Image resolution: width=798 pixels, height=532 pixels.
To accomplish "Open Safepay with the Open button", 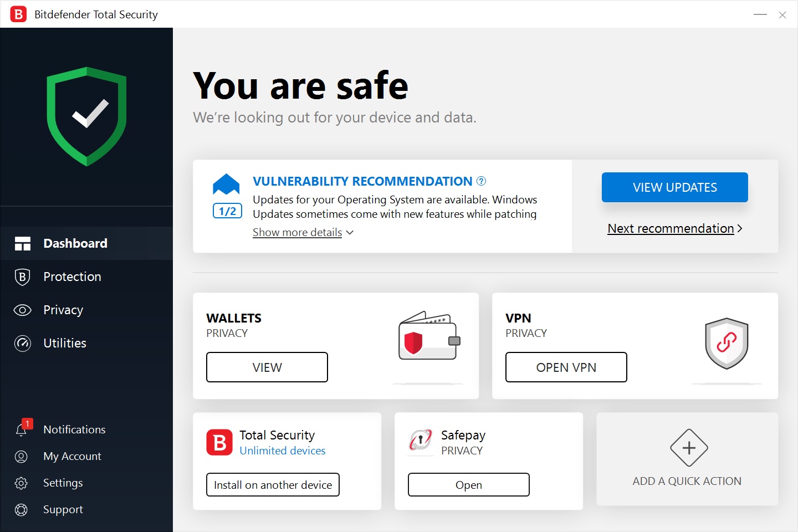I will (x=469, y=485).
